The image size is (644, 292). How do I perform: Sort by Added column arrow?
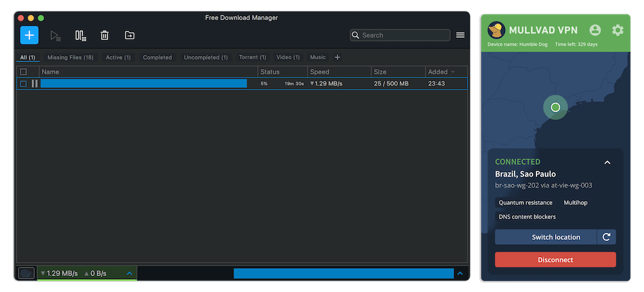[453, 72]
